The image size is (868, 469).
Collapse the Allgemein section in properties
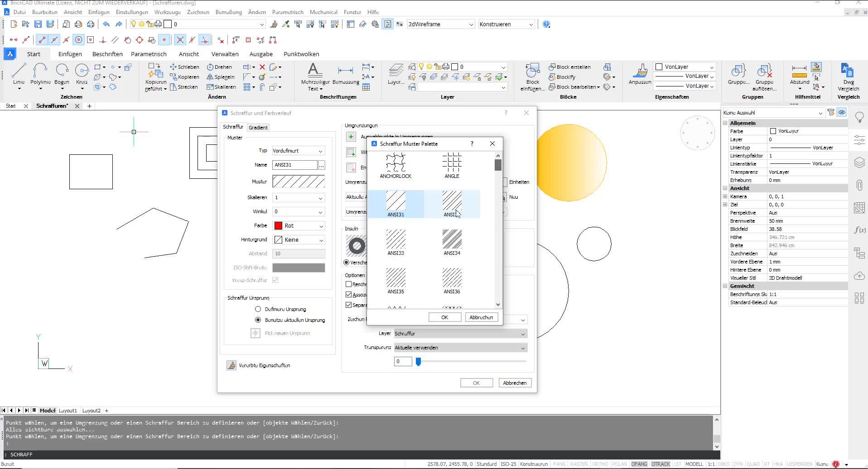pos(725,123)
